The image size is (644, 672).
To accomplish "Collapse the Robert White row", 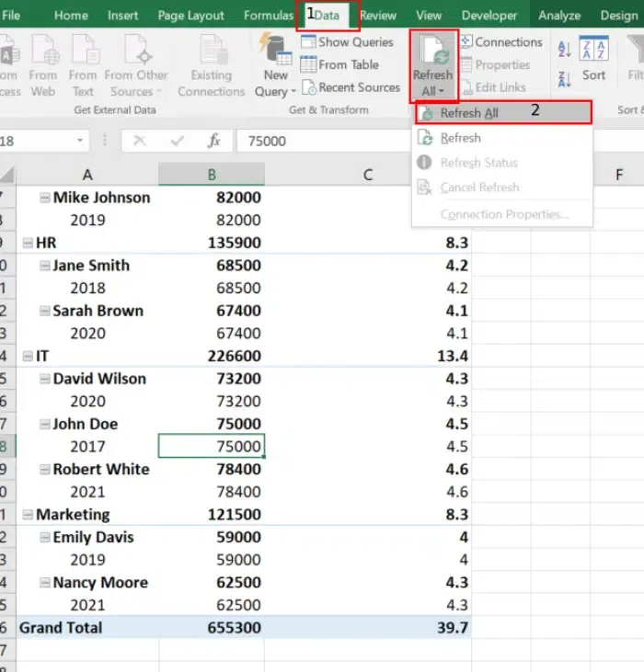I will click(x=44, y=469).
